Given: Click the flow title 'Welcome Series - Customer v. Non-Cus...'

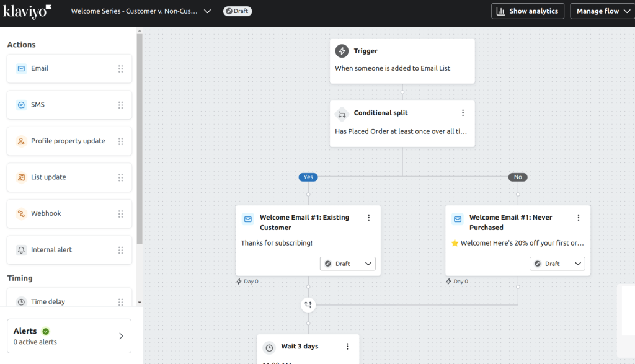Looking at the screenshot, I should [x=134, y=11].
